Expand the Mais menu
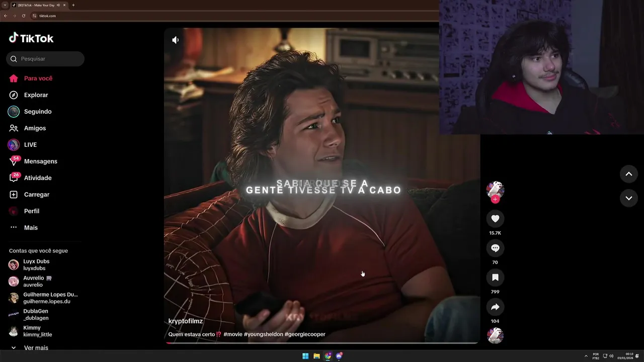This screenshot has width=644, height=362. [x=31, y=228]
